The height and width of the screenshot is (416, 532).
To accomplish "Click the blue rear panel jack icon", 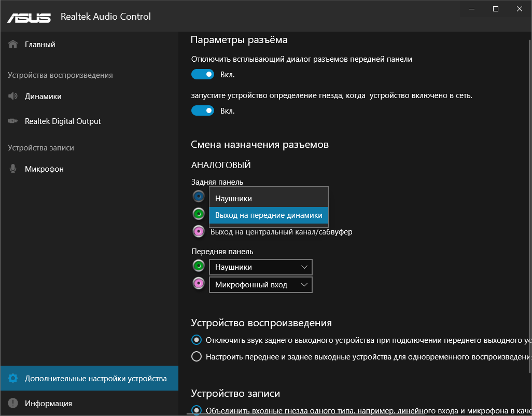I will [199, 197].
